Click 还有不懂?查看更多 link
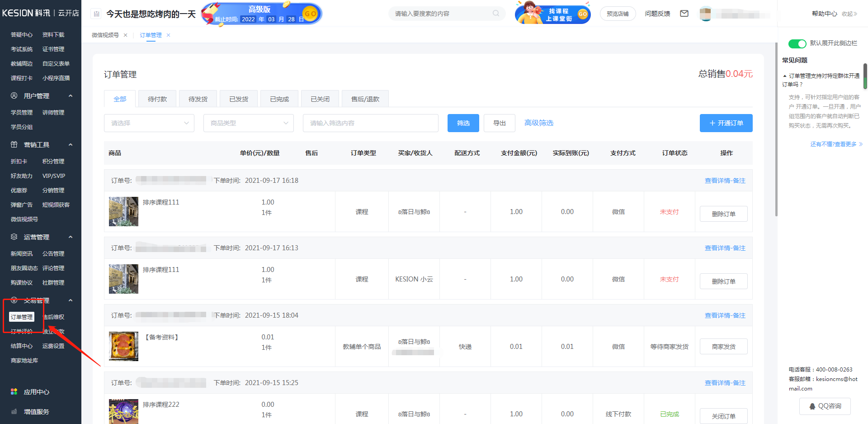This screenshot has height=424, width=868. pyautogui.click(x=836, y=144)
